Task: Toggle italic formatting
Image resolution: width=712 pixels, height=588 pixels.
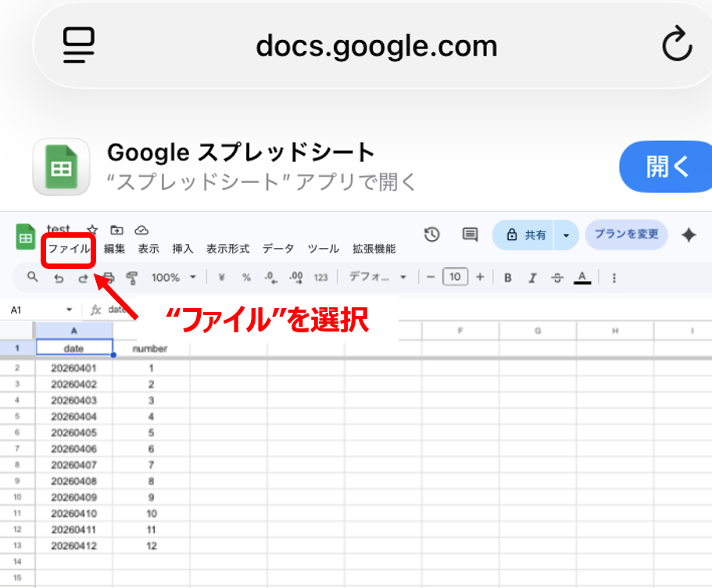Action: tap(533, 278)
